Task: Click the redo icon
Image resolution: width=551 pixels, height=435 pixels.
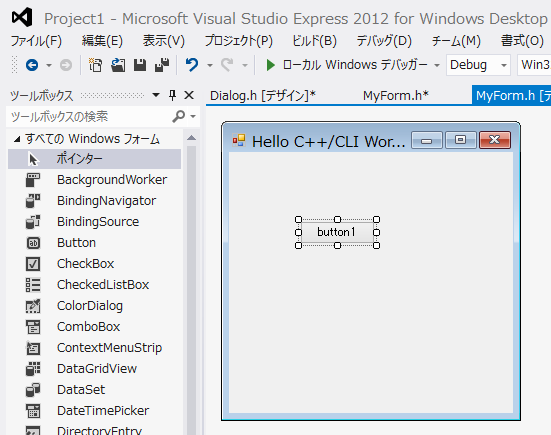Action: pyautogui.click(x=227, y=65)
